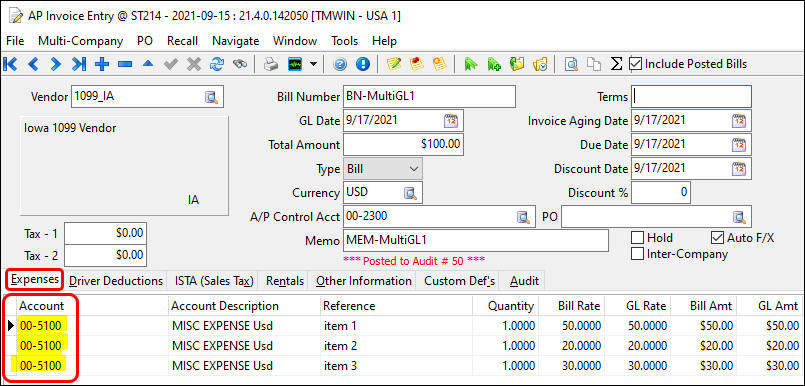
Task: Open Vendor lookup search icon
Action: click(x=212, y=97)
